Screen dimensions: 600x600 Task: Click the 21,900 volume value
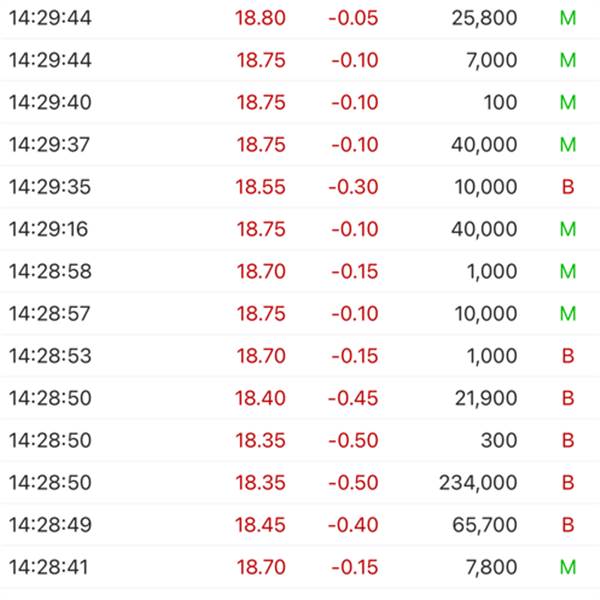[x=484, y=398]
